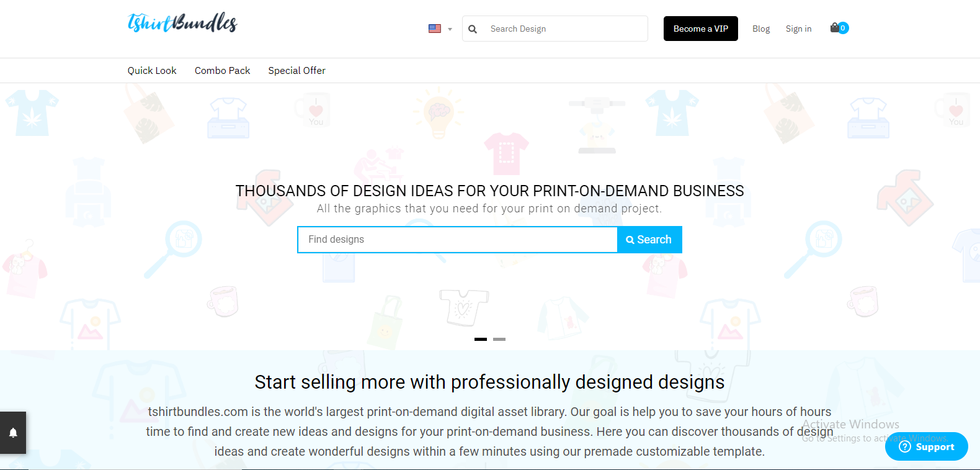Screen dimensions: 980x470
Task: Open the Quick Look menu
Action: [152, 71]
